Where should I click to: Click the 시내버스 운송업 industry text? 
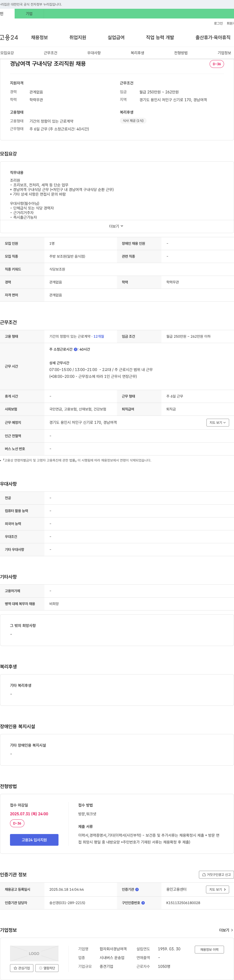point(112,958)
